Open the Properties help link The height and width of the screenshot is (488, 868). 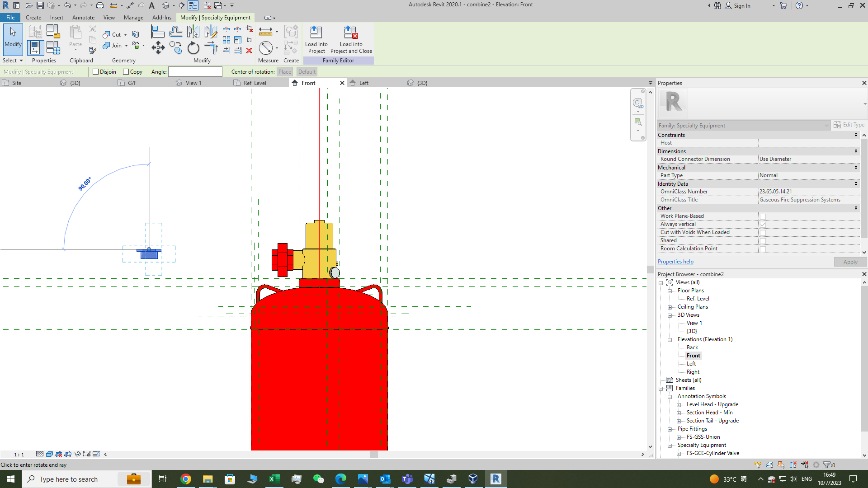[x=675, y=262]
